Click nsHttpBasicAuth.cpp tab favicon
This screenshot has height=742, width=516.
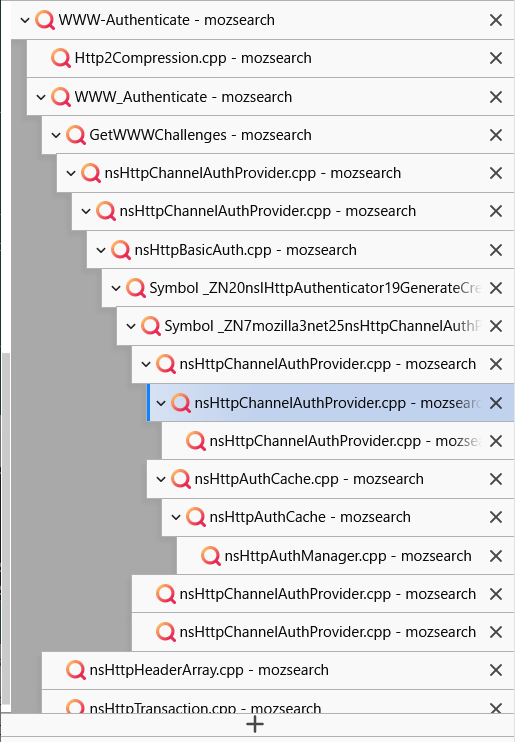point(121,250)
